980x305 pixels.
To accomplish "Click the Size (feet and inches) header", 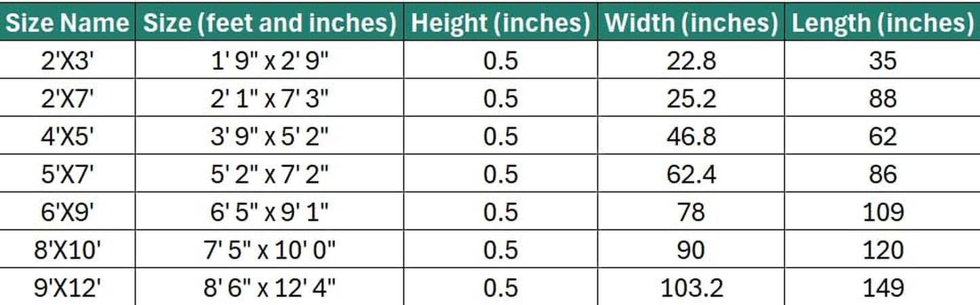I will click(269, 23).
